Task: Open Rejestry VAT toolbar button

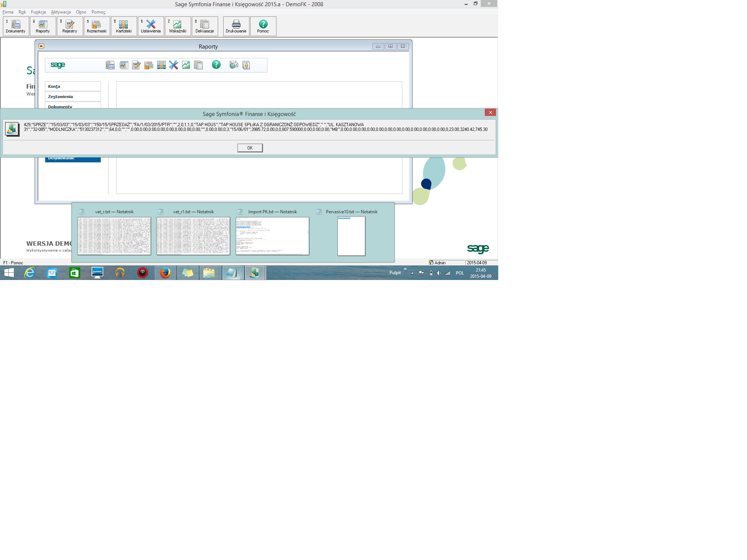Action: coord(70,26)
